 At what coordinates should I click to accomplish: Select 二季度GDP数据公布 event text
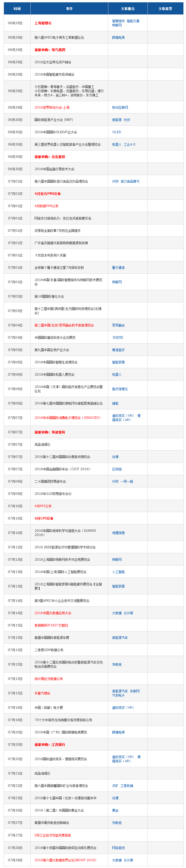point(49,650)
